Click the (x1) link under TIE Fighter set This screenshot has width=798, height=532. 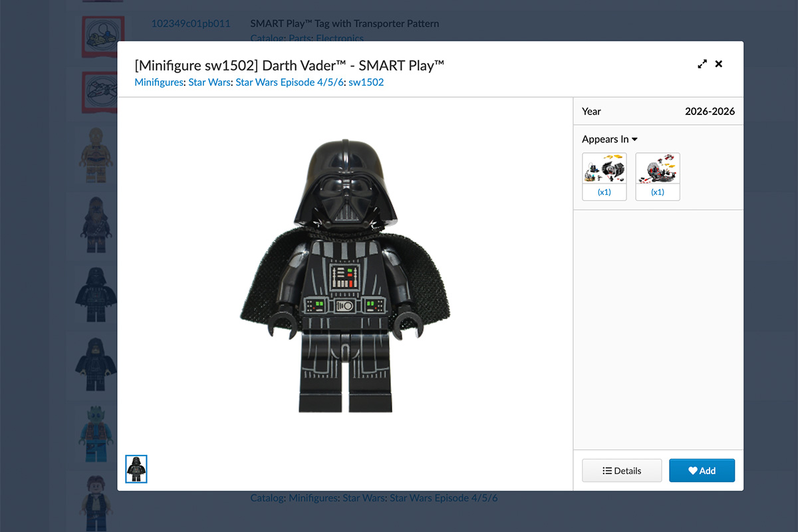coord(604,192)
